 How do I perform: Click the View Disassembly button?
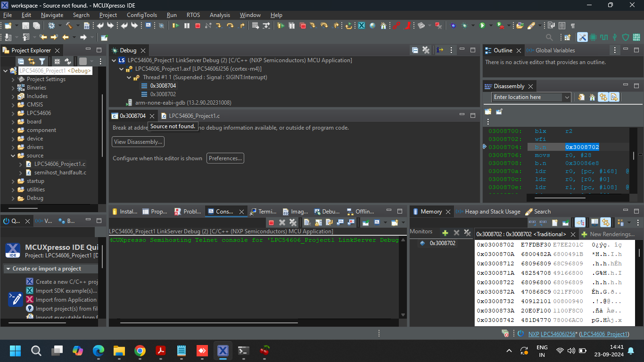pyautogui.click(x=138, y=141)
